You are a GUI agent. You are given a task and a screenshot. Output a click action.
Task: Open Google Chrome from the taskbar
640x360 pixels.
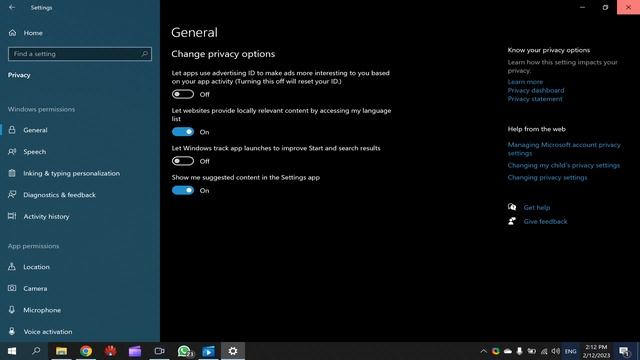pos(86,351)
